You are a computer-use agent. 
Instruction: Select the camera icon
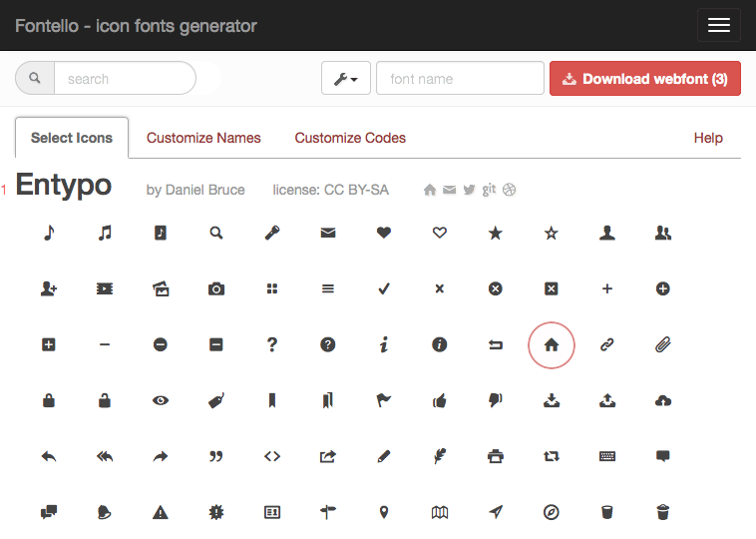216,288
